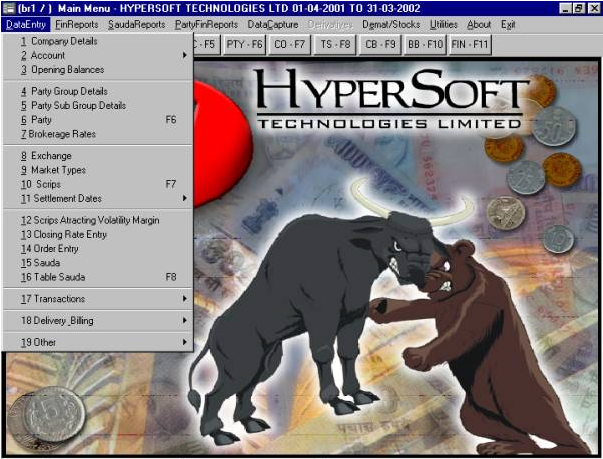
Task: Click the CB - F9 toolbar button
Action: tap(380, 45)
